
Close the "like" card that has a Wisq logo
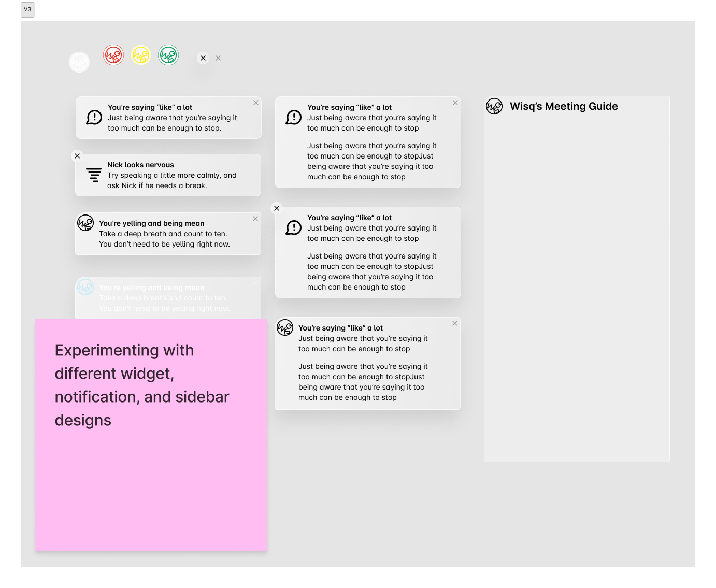pyautogui.click(x=455, y=323)
